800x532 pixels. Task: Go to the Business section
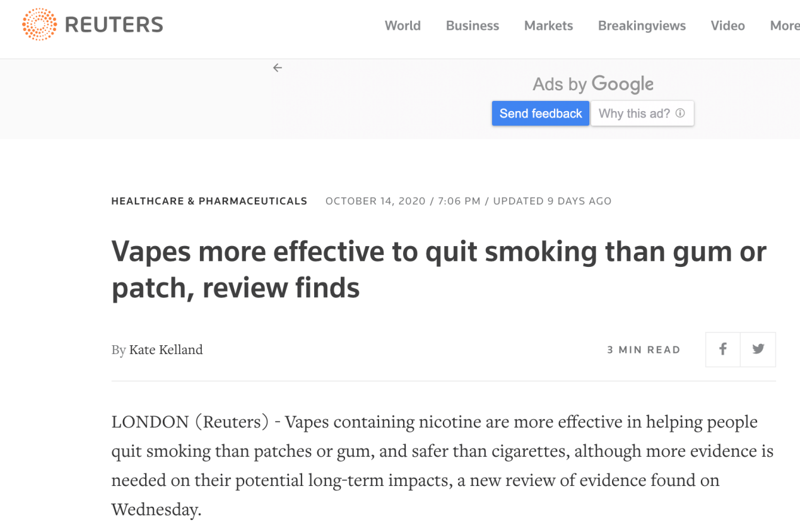[472, 26]
